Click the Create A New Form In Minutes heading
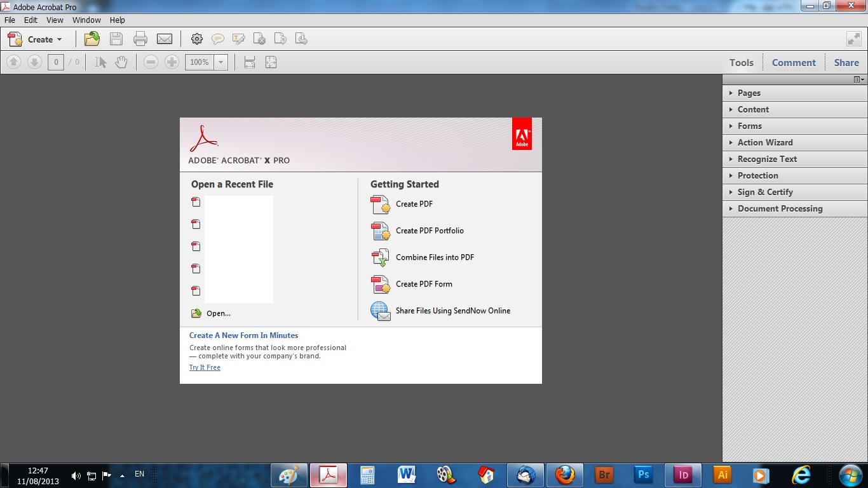 tap(243, 335)
